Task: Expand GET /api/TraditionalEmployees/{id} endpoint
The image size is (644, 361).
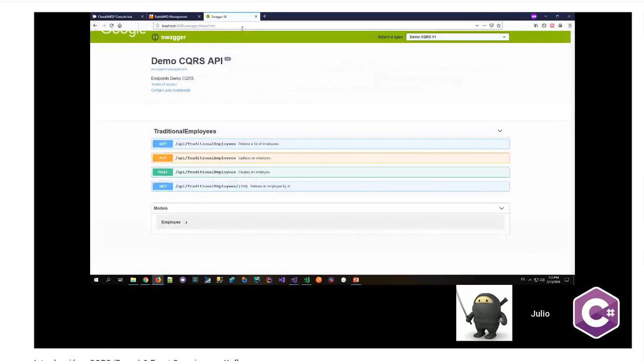Action: pyautogui.click(x=331, y=186)
